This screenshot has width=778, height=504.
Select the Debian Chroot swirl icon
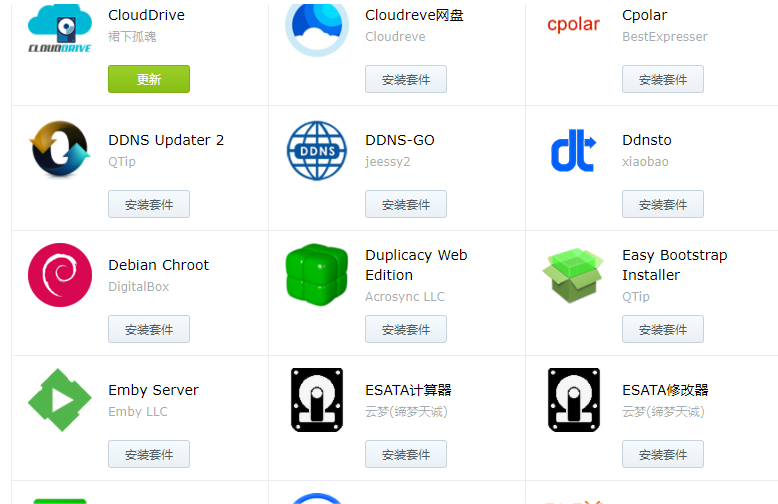pyautogui.click(x=60, y=275)
